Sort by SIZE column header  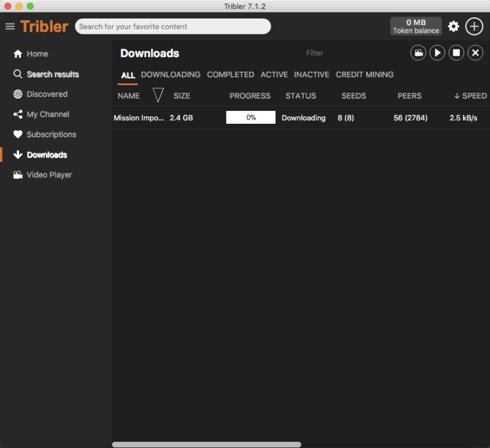coord(182,96)
